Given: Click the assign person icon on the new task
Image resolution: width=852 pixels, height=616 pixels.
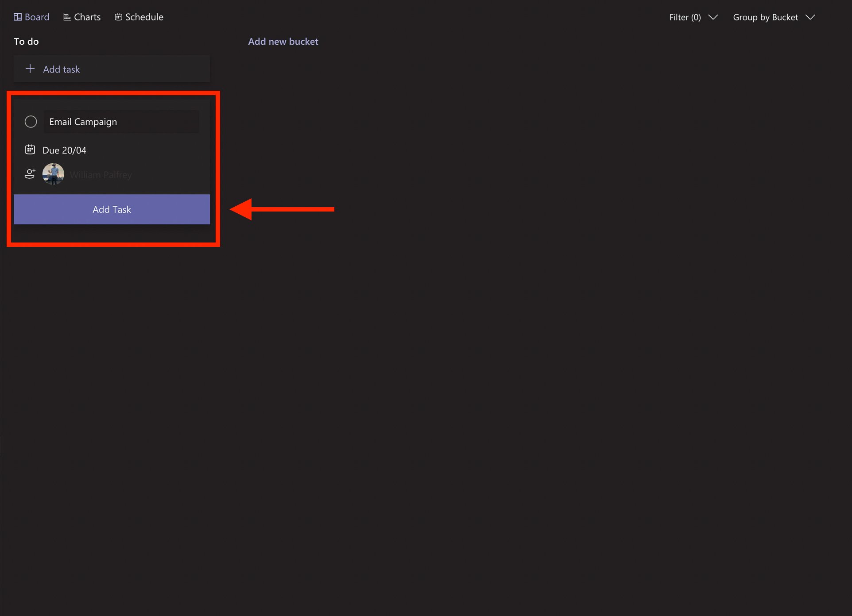Looking at the screenshot, I should 30,173.
